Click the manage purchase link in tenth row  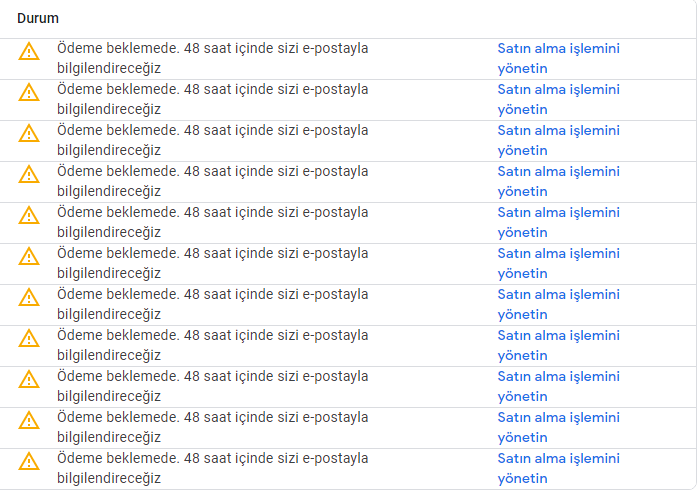tap(558, 427)
